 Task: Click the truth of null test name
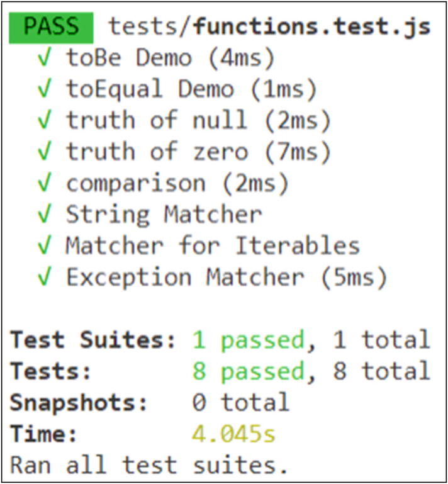coord(156,120)
